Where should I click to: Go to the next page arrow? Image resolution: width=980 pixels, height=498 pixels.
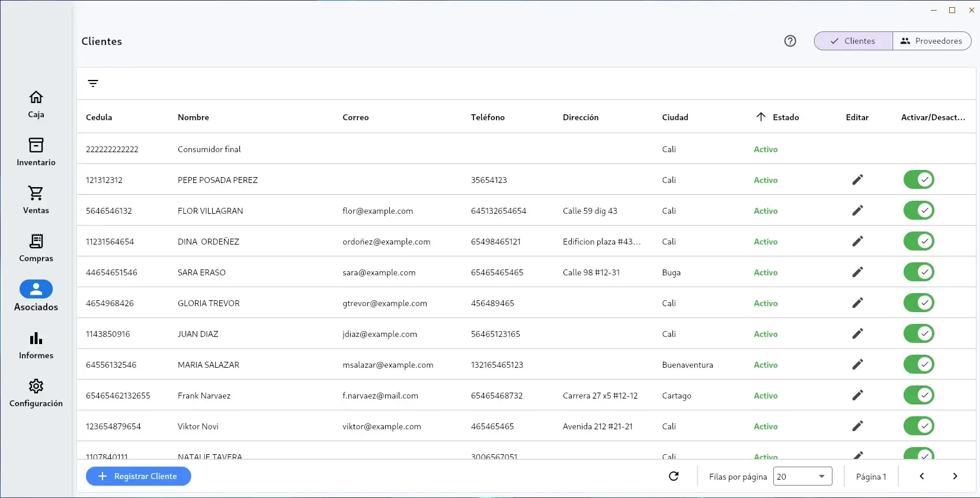[955, 476]
